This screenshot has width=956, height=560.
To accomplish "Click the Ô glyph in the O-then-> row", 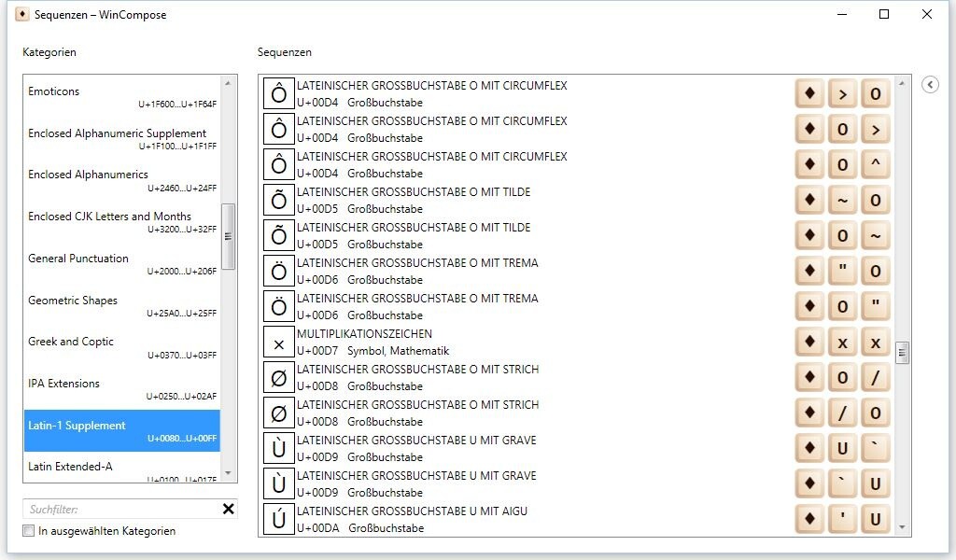I will click(x=278, y=129).
